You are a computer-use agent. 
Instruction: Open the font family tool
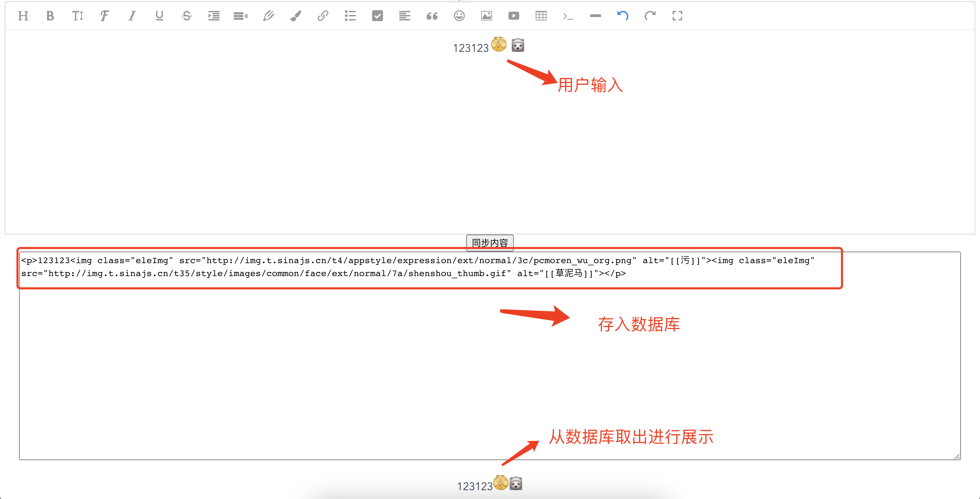pos(105,16)
